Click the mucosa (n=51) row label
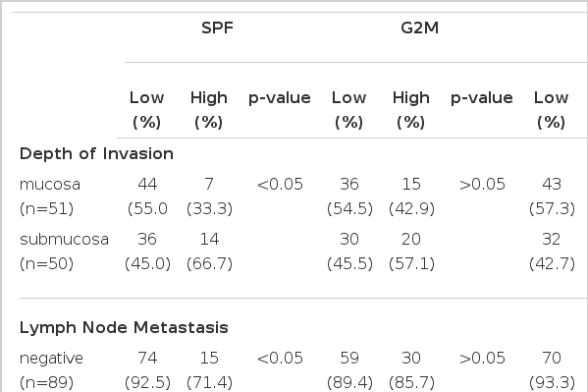Viewport: 588px width, 392px height. 50,196
